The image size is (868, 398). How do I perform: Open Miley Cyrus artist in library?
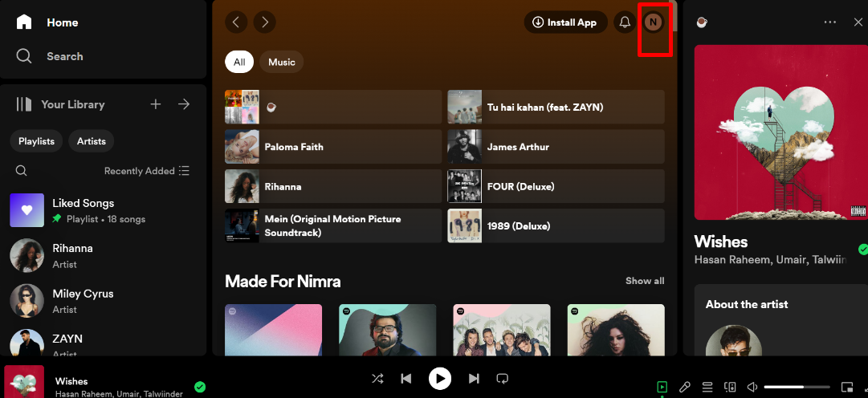pyautogui.click(x=103, y=301)
